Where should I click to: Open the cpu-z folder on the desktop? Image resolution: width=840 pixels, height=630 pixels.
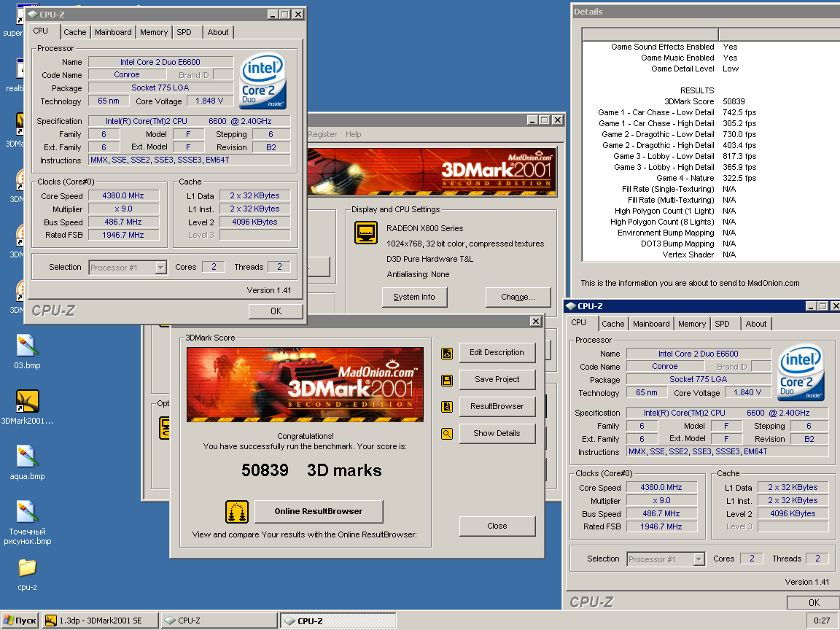(x=27, y=574)
